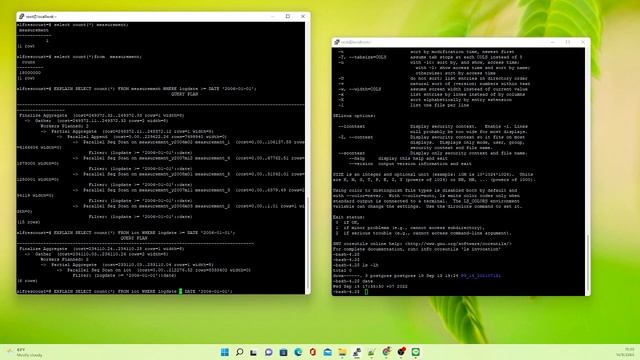Open the Chrome icon in the taskbar

click(x=386, y=352)
